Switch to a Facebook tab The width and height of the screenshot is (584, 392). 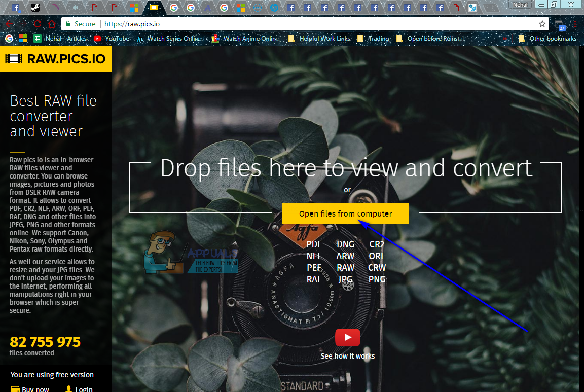(291, 8)
